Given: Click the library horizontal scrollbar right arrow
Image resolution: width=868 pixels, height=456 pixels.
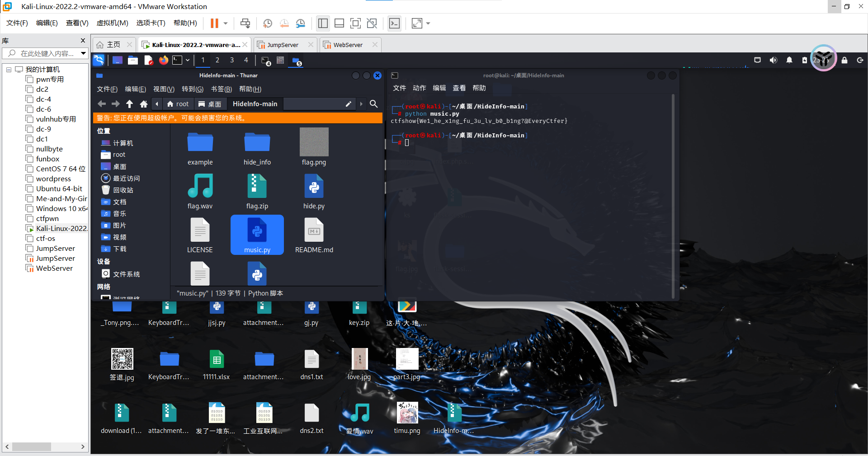Looking at the screenshot, I should click(83, 447).
